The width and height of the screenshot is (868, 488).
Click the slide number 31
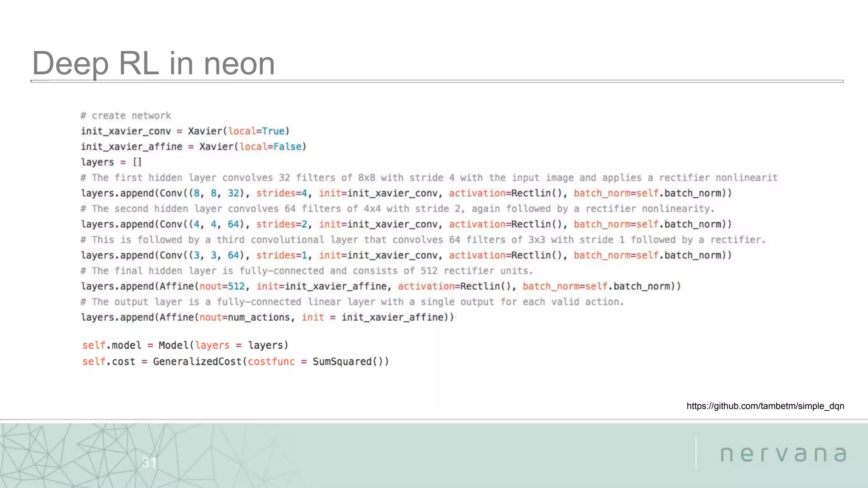[149, 462]
